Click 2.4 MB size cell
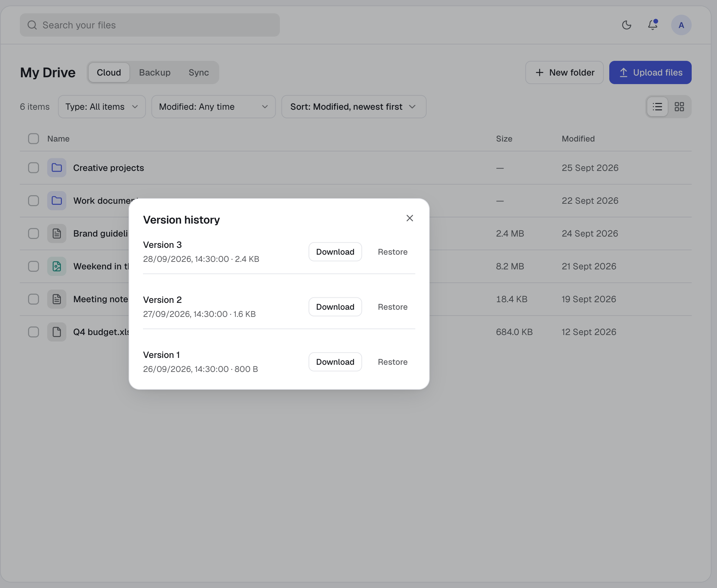717x588 pixels. [510, 233]
